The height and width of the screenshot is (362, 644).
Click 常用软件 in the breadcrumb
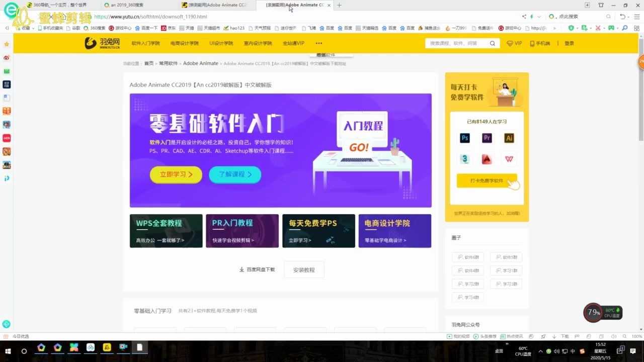pos(169,63)
